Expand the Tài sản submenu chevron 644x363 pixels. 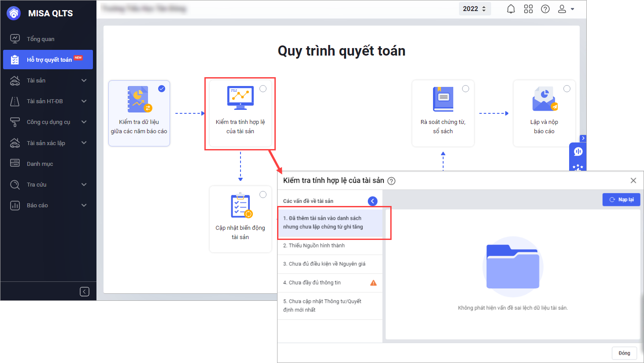84,81
